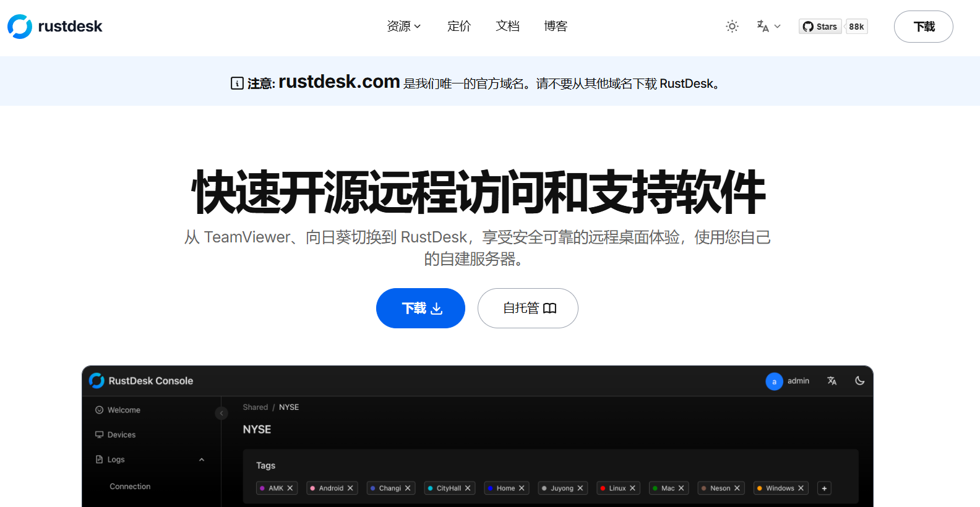
Task: Remove the Home tag
Action: [522, 488]
